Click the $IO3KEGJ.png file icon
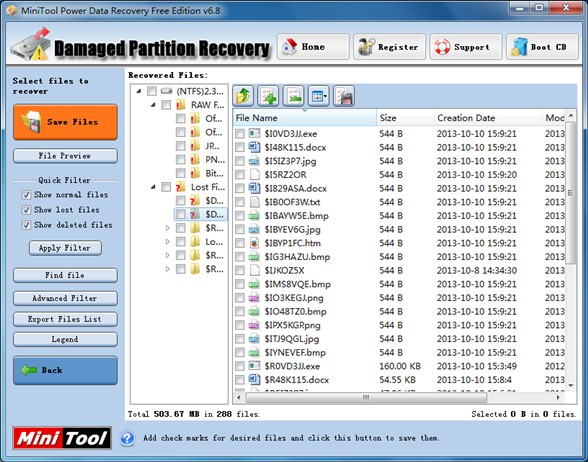The image size is (588, 462). pos(254,298)
